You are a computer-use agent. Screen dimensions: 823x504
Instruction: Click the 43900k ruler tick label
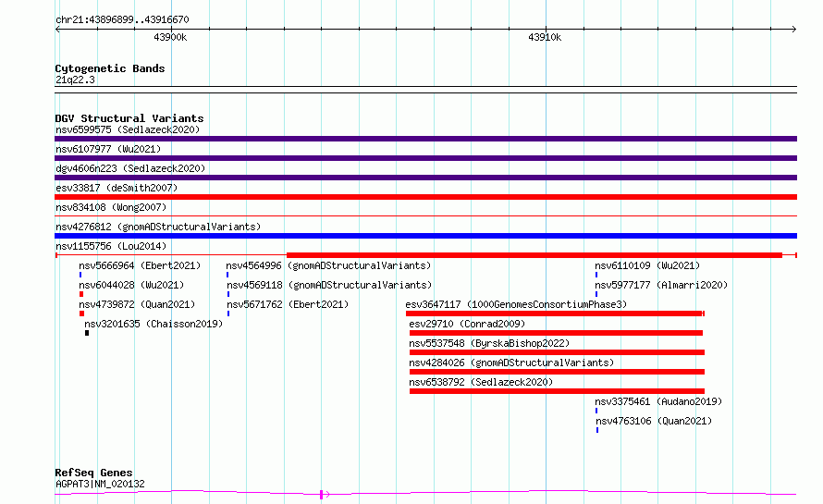click(x=170, y=37)
